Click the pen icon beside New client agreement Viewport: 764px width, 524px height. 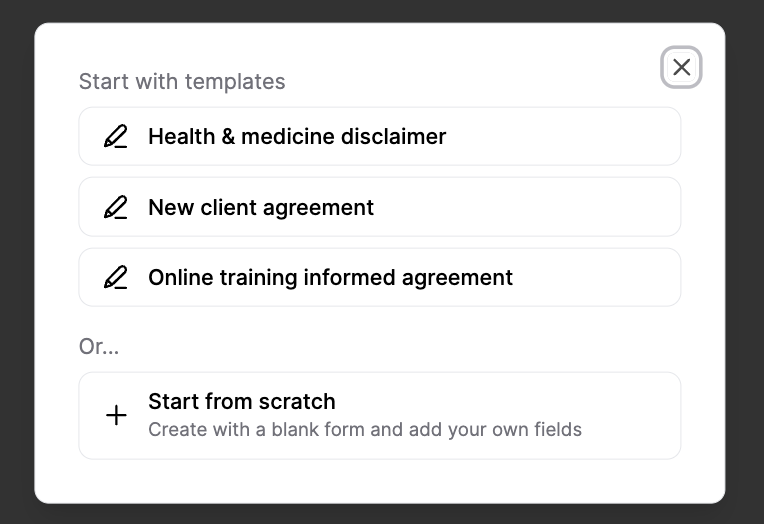click(x=116, y=208)
